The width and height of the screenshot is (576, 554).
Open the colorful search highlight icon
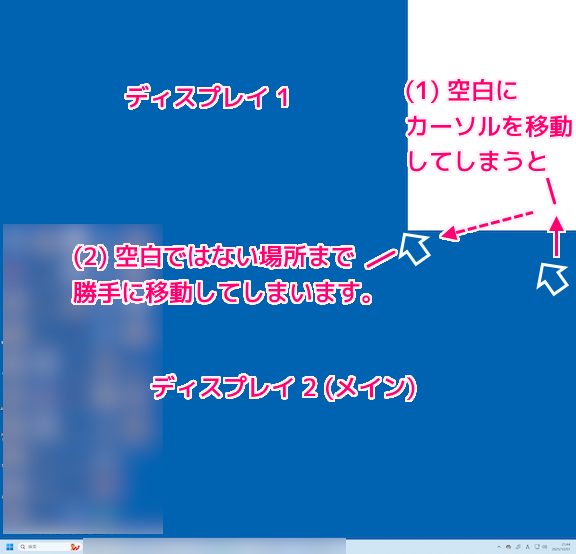click(75, 547)
